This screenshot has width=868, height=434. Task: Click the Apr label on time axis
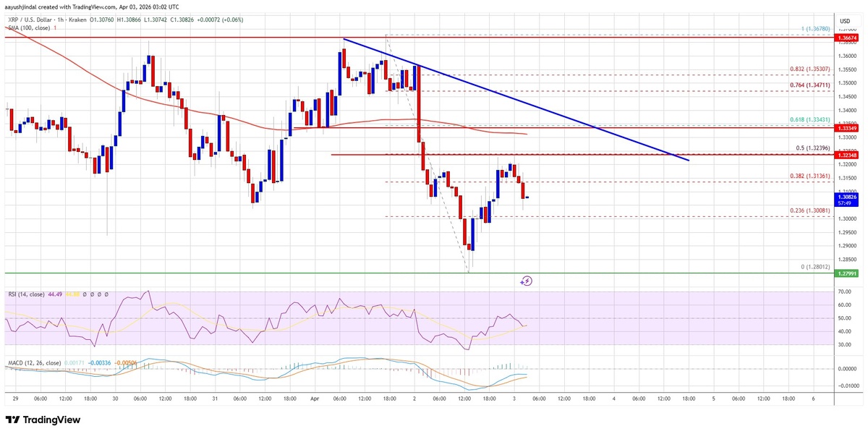point(313,399)
